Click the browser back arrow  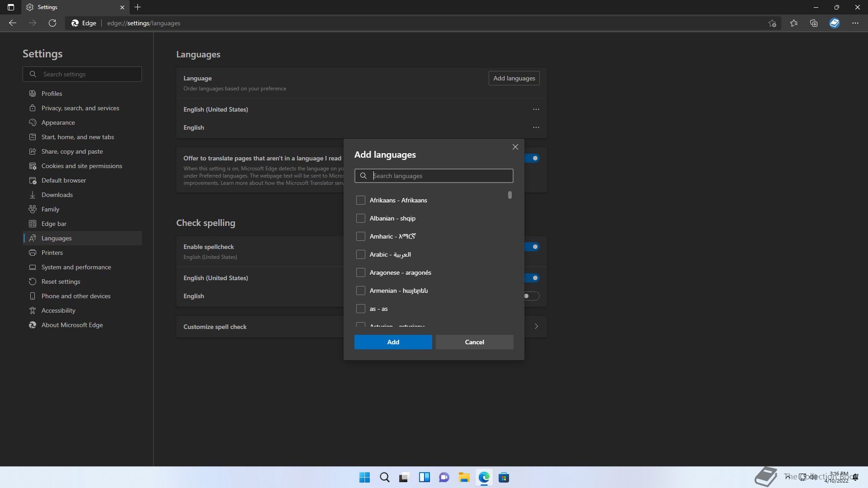click(x=13, y=23)
